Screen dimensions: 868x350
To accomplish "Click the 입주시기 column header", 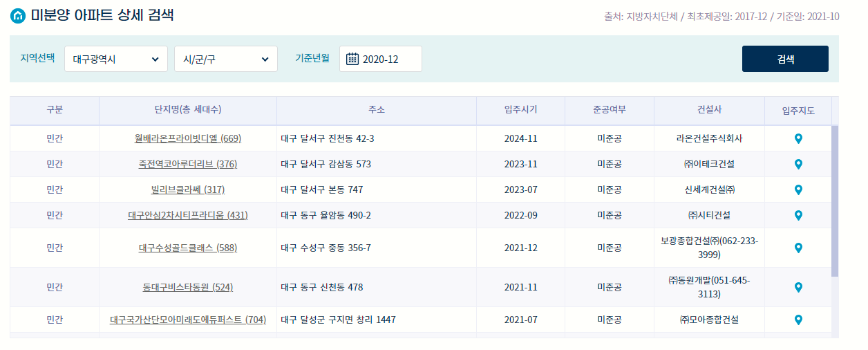I will (521, 110).
